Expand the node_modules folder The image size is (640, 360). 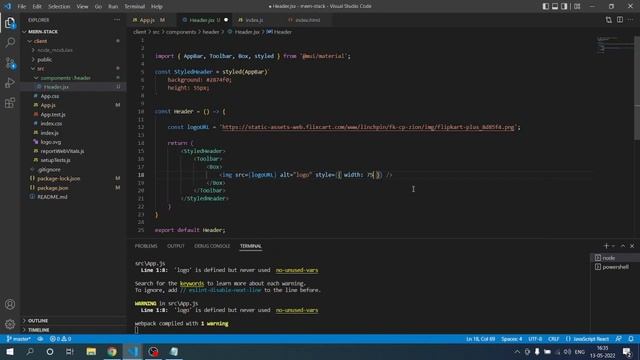(x=55, y=50)
